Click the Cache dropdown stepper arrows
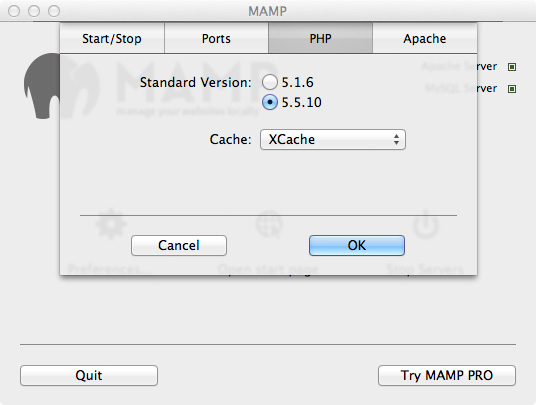This screenshot has width=536, height=405. [x=396, y=139]
